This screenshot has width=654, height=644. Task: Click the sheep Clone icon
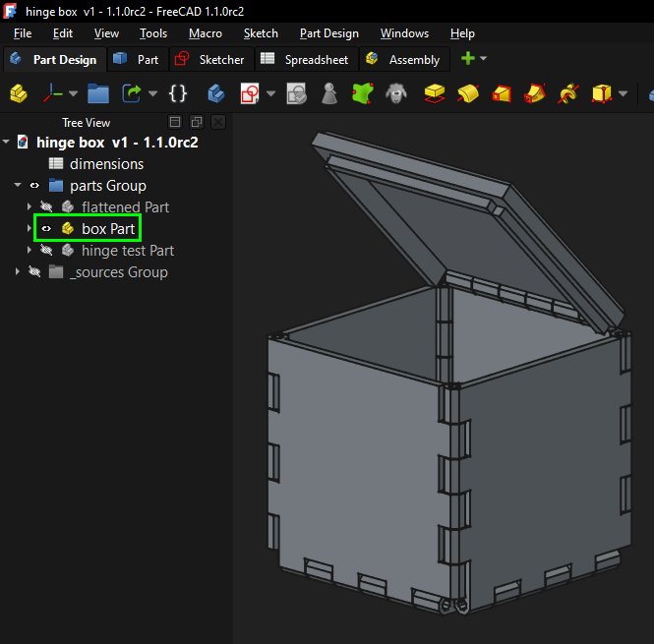[x=395, y=93]
